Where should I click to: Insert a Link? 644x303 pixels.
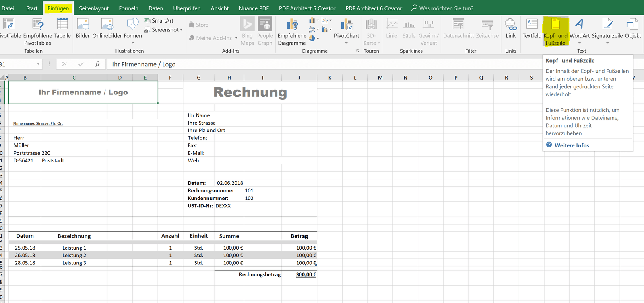511,28
